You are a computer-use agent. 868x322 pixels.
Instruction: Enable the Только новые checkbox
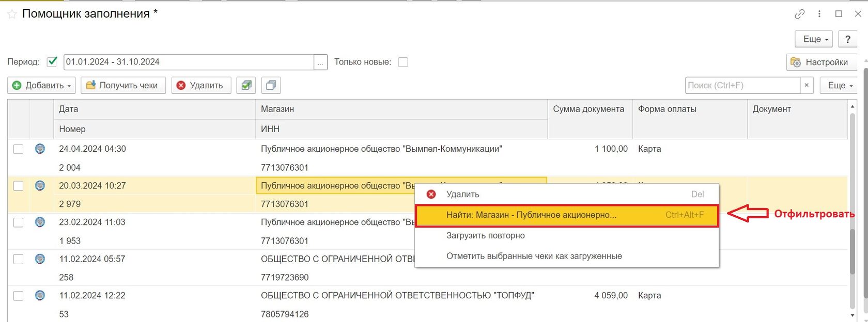click(x=403, y=62)
